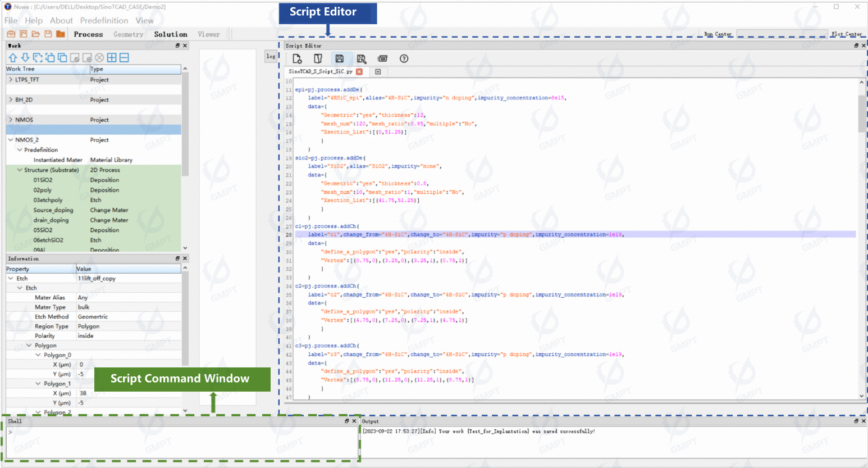Float the Information panel
The width and height of the screenshot is (868, 468).
(x=178, y=258)
